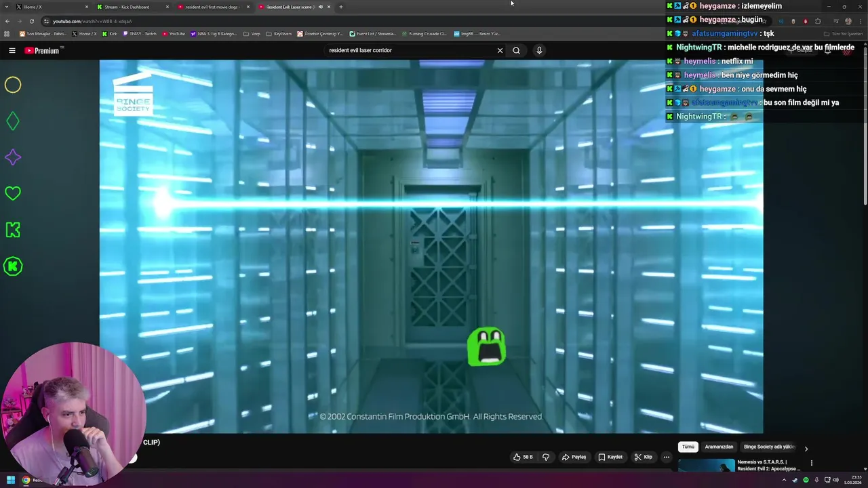Open the three-dot more actions menu

pos(666,457)
